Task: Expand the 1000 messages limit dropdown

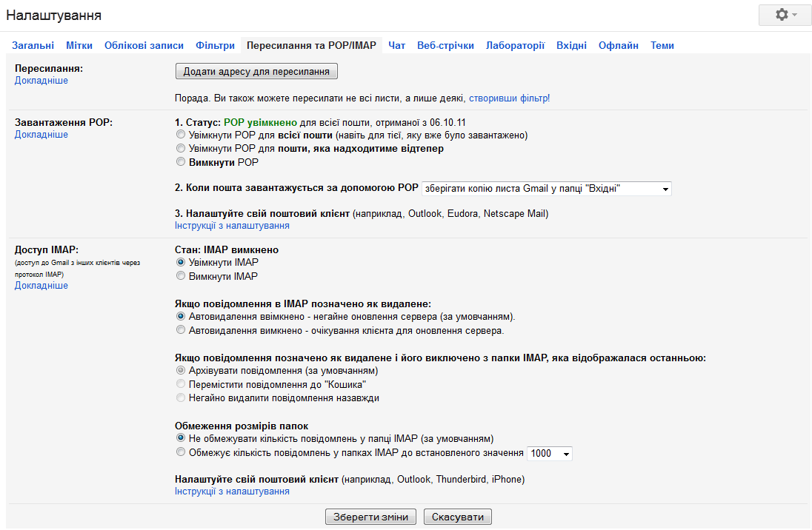Action: click(x=549, y=454)
